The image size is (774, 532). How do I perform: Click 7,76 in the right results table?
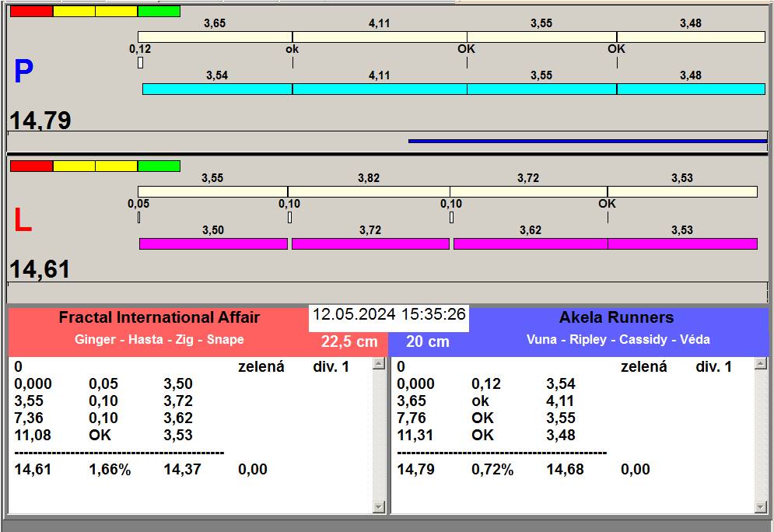(412, 418)
